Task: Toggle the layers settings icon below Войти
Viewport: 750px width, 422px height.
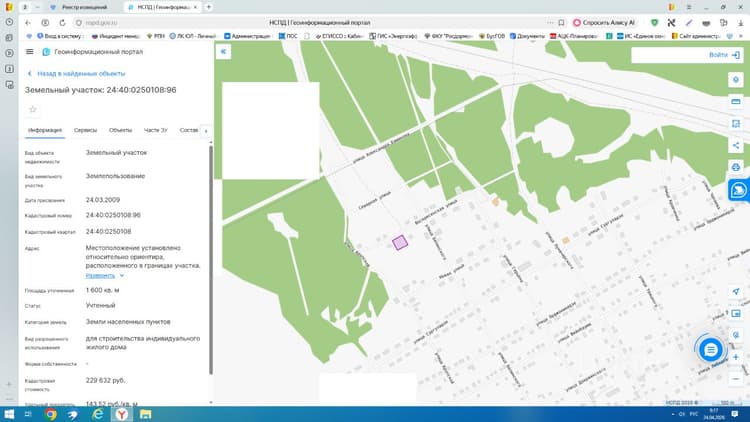Action: tap(736, 79)
